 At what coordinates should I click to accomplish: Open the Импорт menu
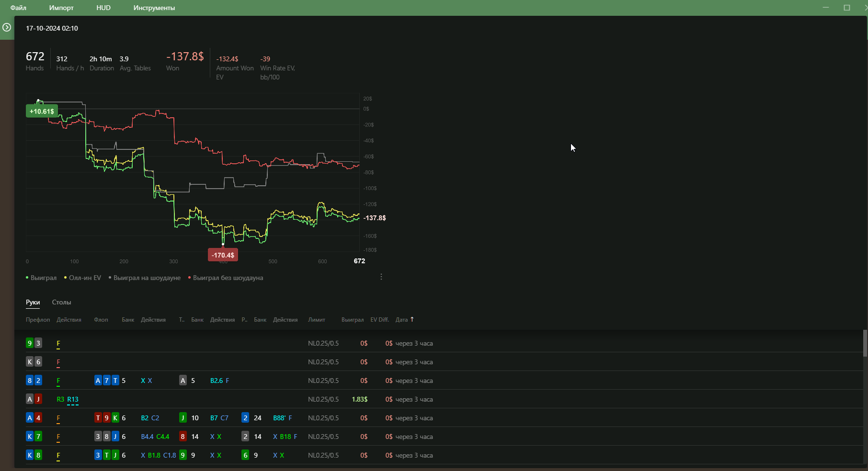(x=61, y=8)
